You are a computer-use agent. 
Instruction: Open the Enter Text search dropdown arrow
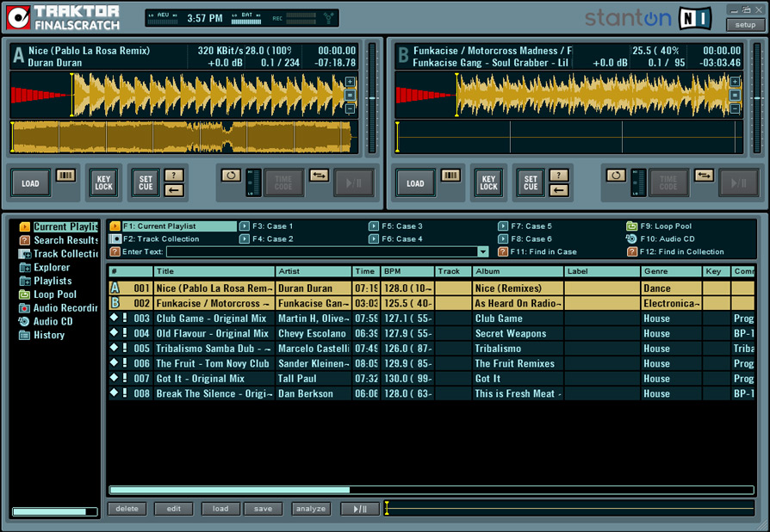[482, 252]
